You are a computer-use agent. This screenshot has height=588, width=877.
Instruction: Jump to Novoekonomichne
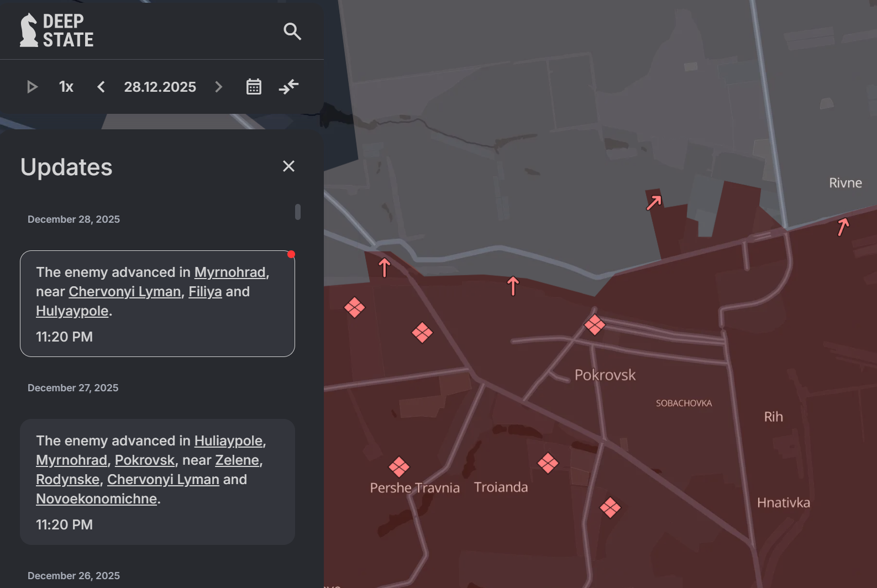(97, 499)
